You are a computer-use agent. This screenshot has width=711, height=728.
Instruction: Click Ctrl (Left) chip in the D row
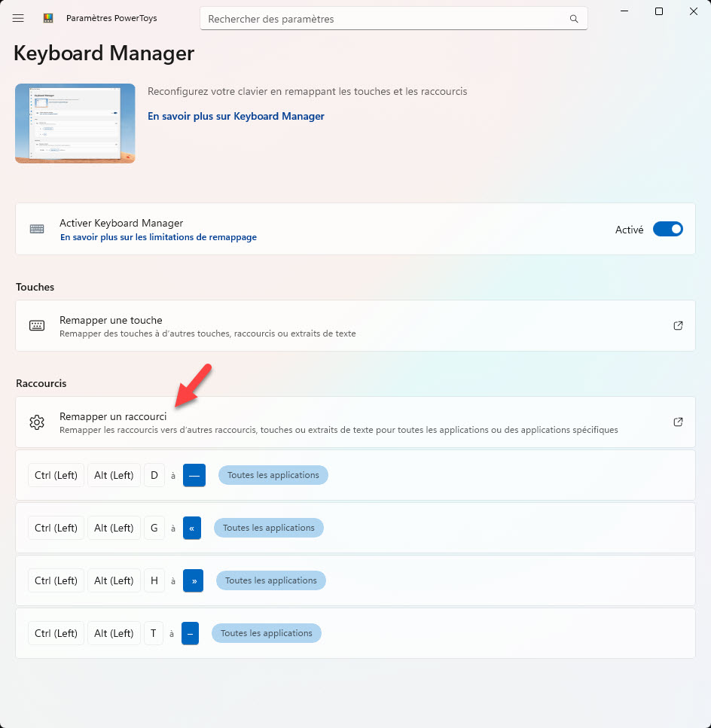pyautogui.click(x=56, y=476)
